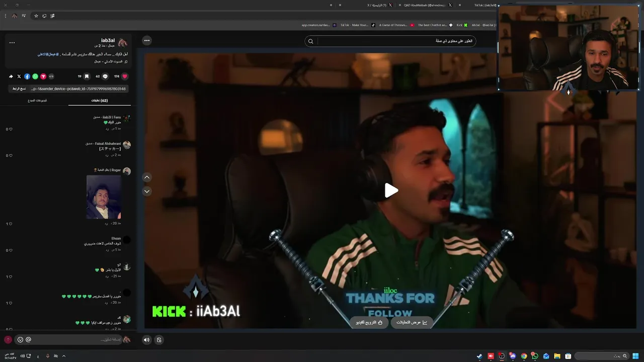Open the three-dot menu in post card

tap(12, 43)
